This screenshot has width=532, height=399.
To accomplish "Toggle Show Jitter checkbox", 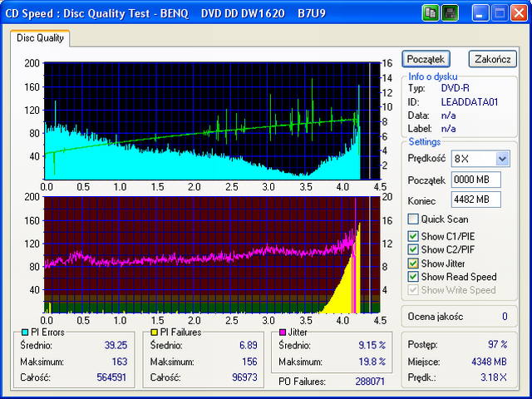I will point(413,264).
